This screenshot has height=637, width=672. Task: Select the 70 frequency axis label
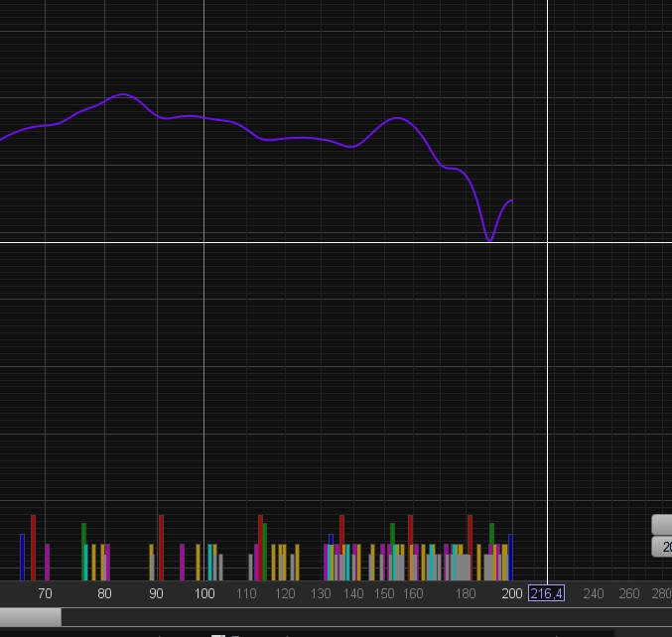tap(45, 593)
